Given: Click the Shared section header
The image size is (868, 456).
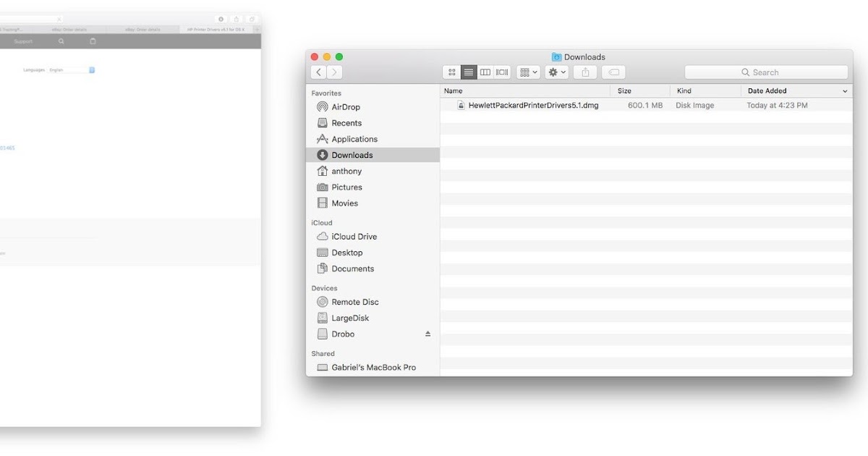Looking at the screenshot, I should (x=323, y=354).
